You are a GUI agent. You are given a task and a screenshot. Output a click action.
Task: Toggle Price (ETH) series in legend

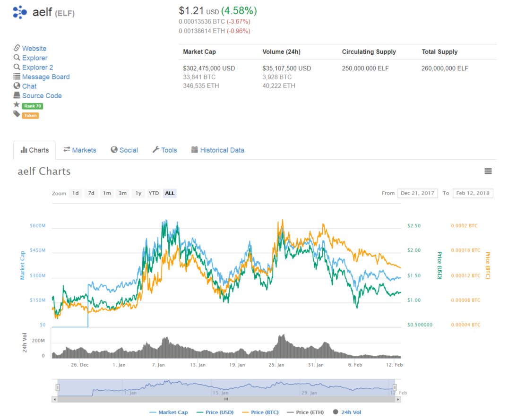tap(305, 412)
